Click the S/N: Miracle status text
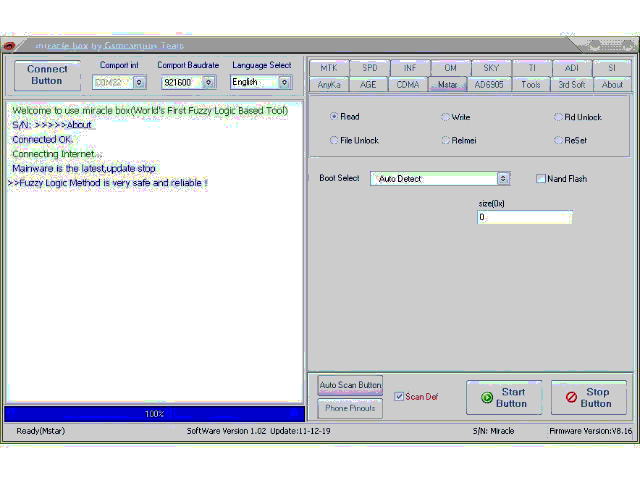This screenshot has width=640, height=480. click(493, 431)
